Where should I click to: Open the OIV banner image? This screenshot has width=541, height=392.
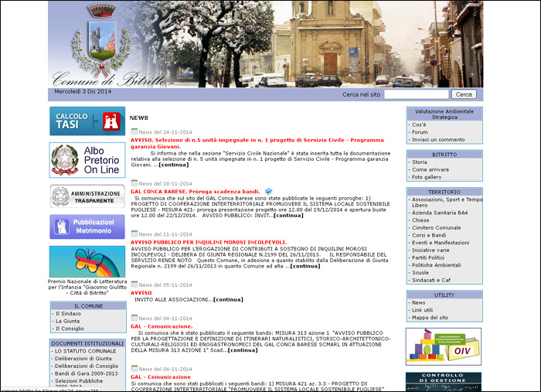pos(444,347)
